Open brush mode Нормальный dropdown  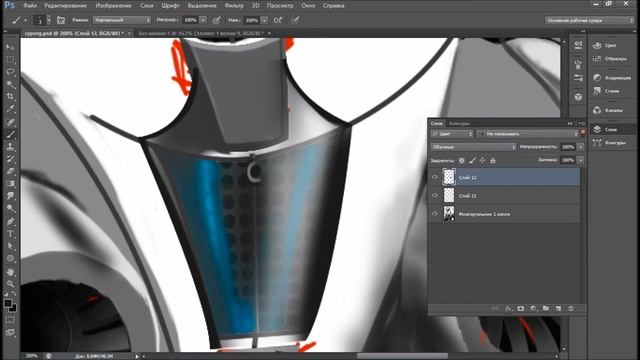[x=122, y=20]
